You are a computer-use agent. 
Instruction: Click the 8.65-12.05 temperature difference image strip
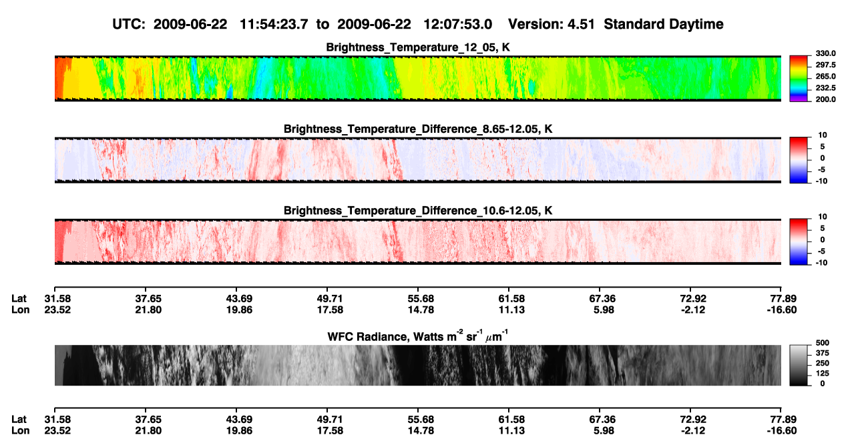tap(418, 160)
